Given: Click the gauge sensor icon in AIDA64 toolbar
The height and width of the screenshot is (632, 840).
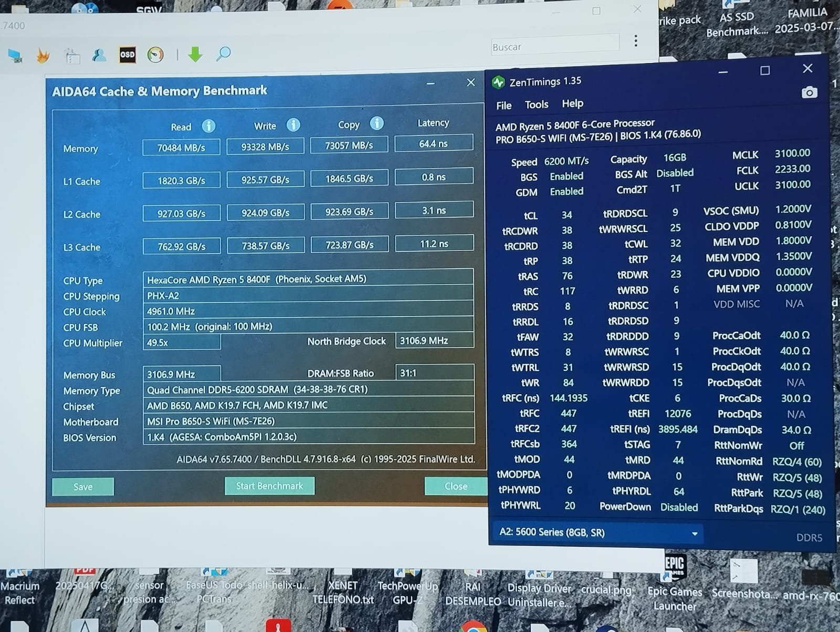Looking at the screenshot, I should 155,55.
